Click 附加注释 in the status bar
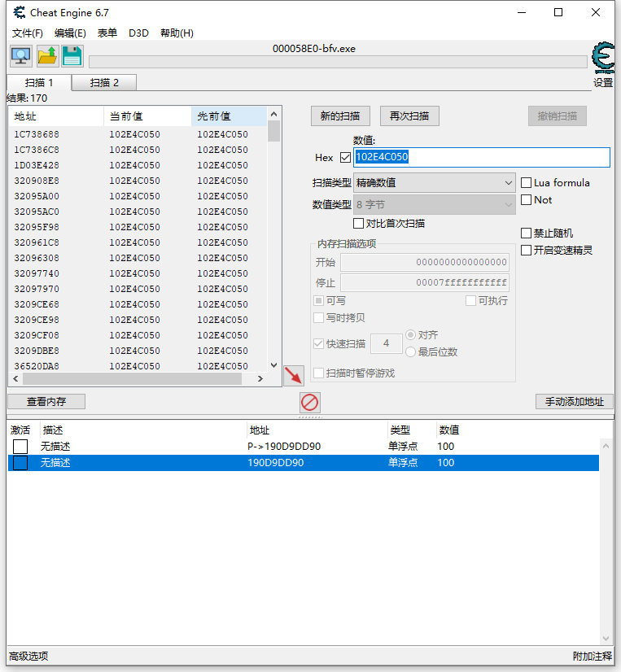Screen dimensions: 621x672 pos(593,657)
